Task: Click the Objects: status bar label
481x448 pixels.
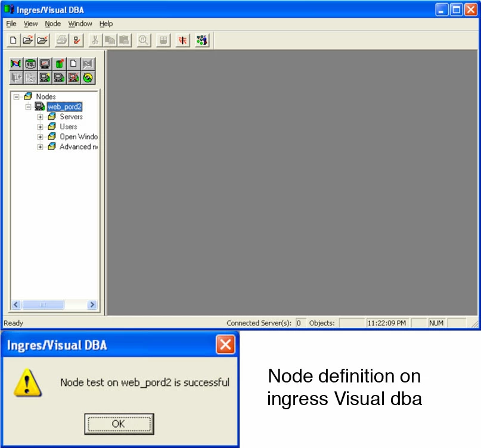Action: pos(322,323)
